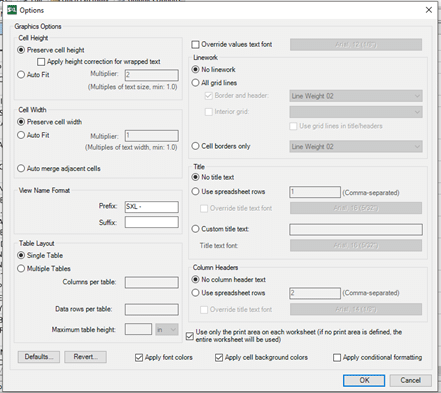
Task: Click the Prefix input field
Action: click(x=152, y=207)
